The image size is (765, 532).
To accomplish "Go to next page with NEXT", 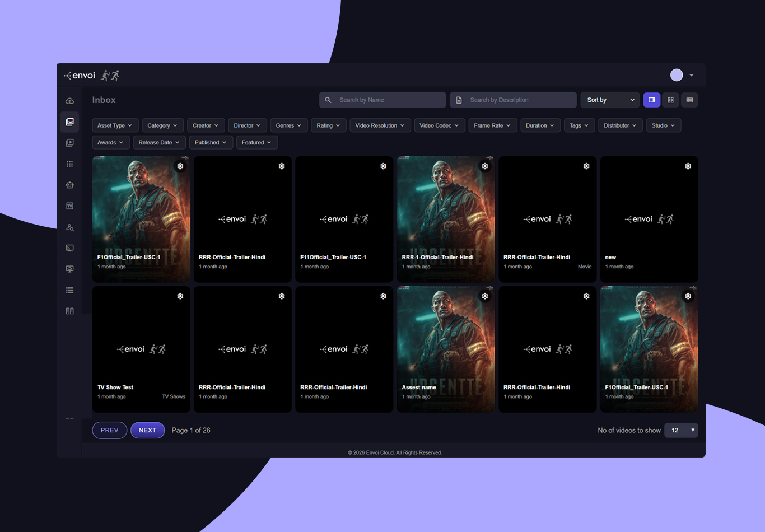I will pyautogui.click(x=147, y=430).
